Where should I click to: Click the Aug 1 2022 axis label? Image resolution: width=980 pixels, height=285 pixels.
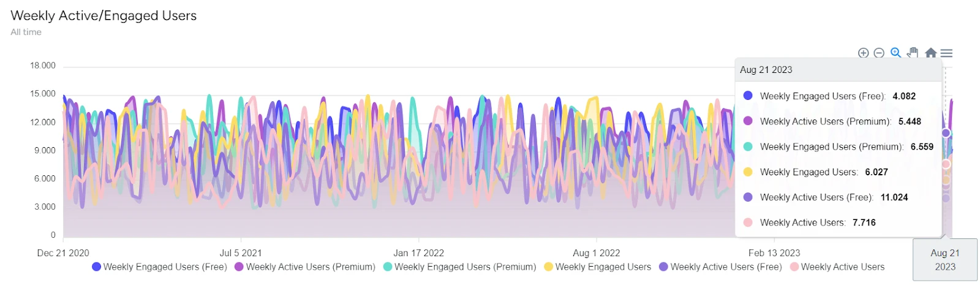pos(597,253)
